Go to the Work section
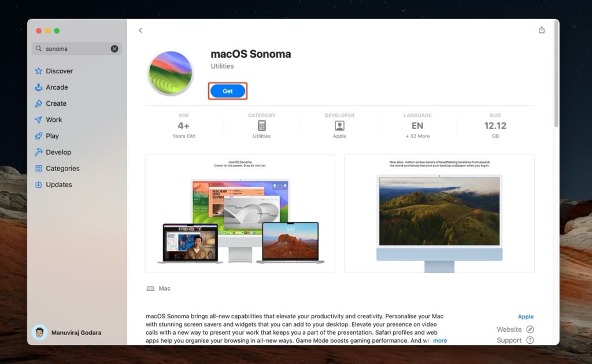This screenshot has width=592, height=364. click(x=53, y=120)
